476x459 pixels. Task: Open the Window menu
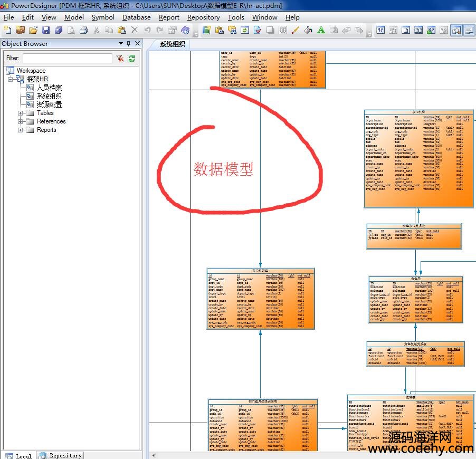(265, 17)
